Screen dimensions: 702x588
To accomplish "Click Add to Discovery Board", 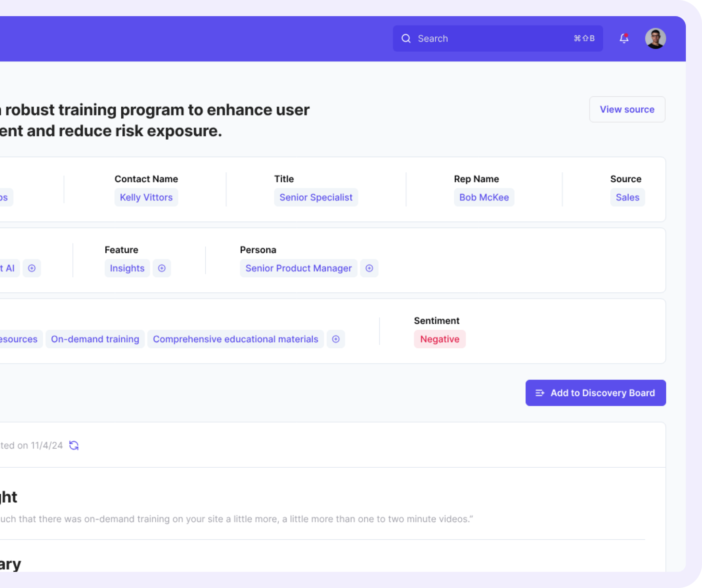I will [x=595, y=393].
